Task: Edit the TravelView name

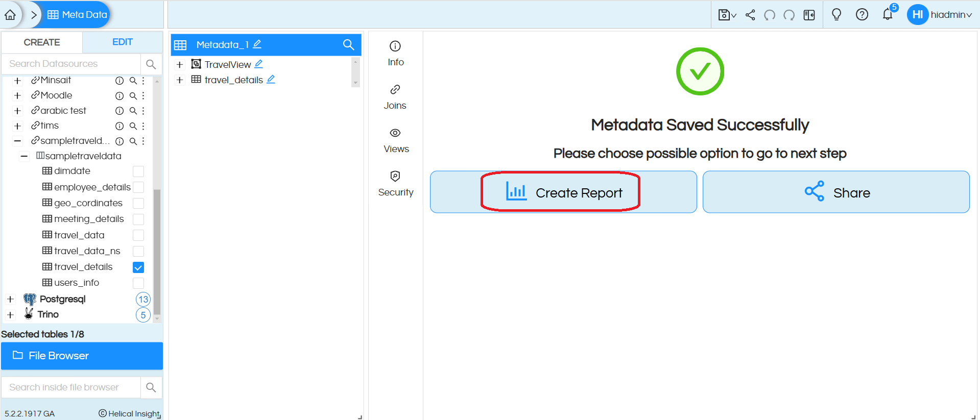Action: pos(259,64)
